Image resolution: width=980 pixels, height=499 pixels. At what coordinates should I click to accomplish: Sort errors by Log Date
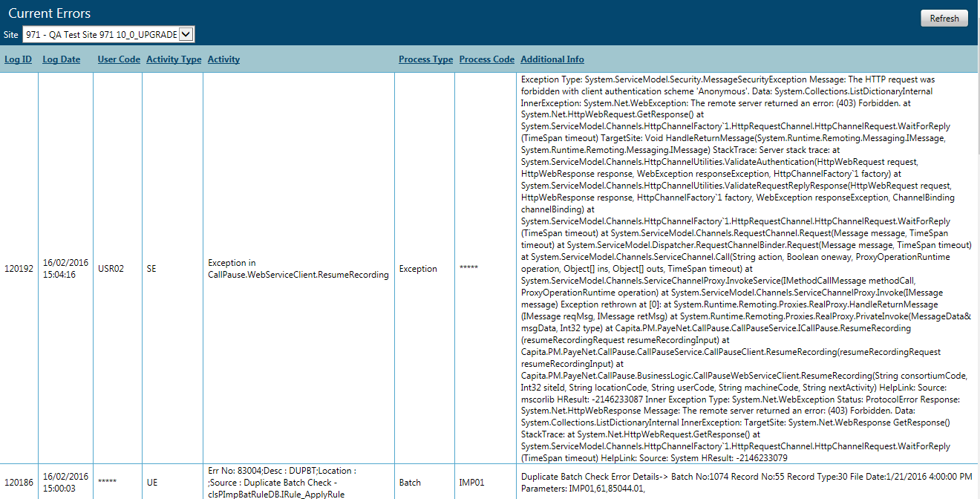(x=61, y=59)
